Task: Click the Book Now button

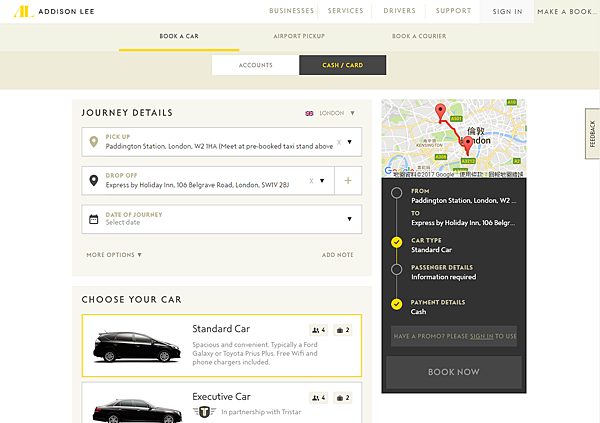Action: (x=453, y=372)
